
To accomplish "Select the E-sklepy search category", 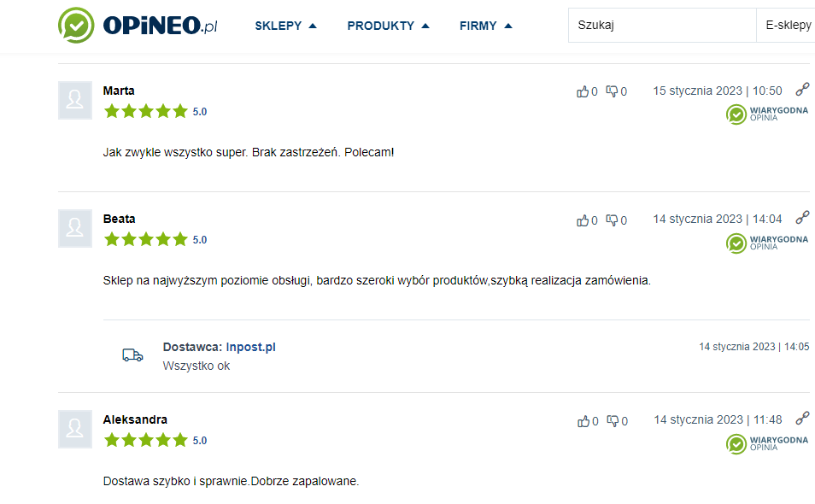I will (788, 26).
